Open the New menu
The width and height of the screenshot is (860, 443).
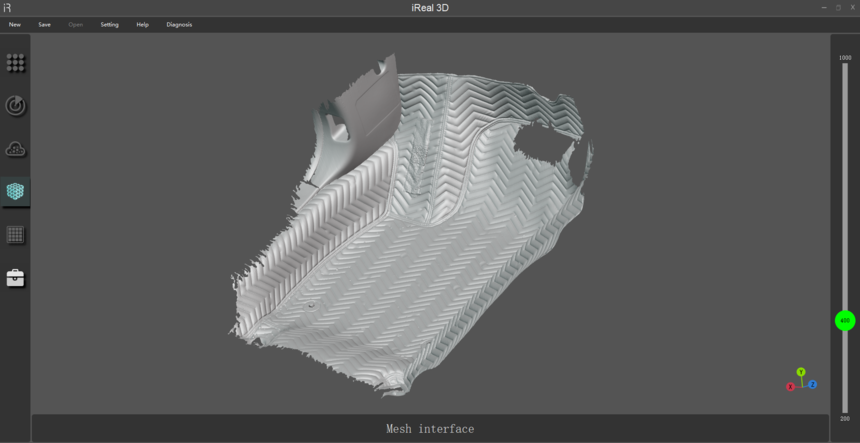14,24
